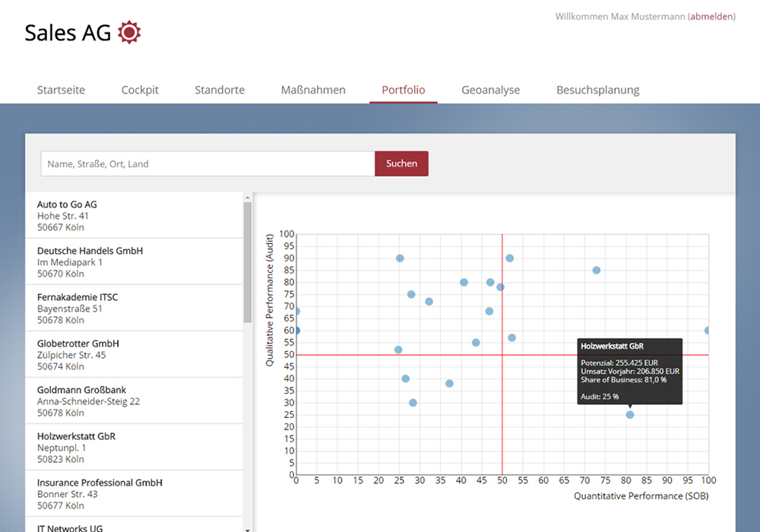Click the Quantitative Performance (SOB) axis label
The width and height of the screenshot is (760, 532).
click(x=641, y=496)
